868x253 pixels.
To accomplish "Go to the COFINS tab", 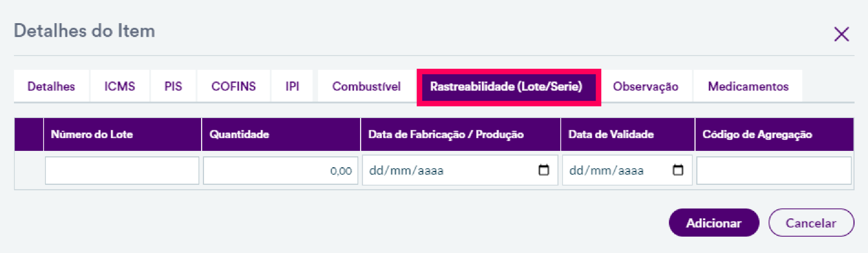I will coord(233,86).
